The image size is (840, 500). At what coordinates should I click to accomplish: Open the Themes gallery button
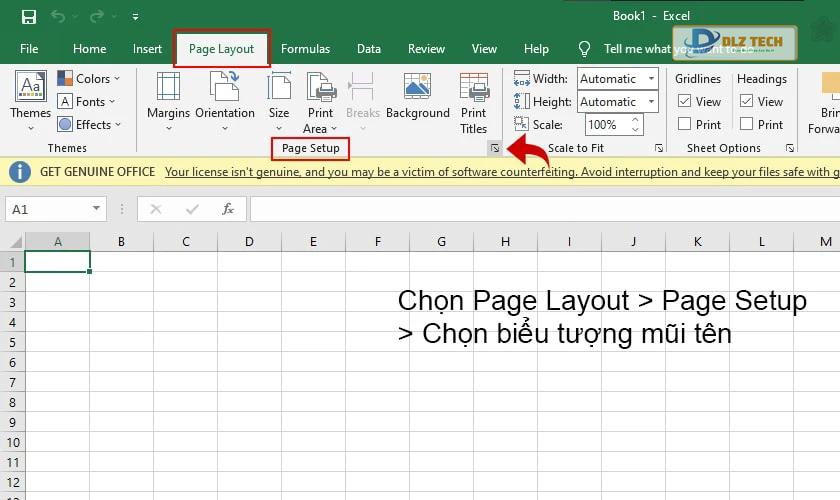tap(31, 101)
